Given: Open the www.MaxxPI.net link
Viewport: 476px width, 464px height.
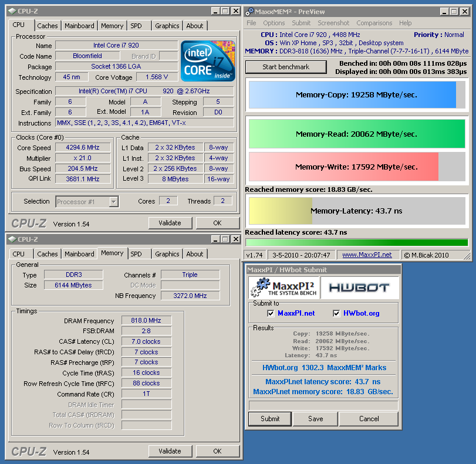Looking at the screenshot, I should point(367,255).
